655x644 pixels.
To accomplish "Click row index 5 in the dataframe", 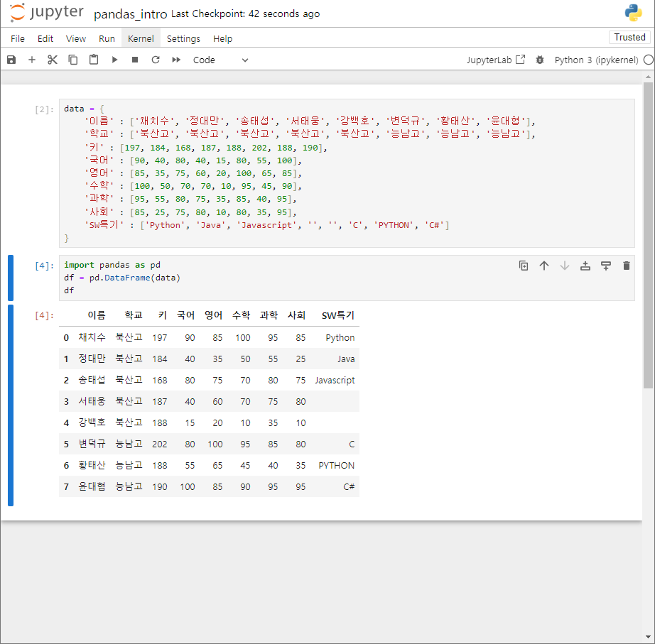I will pos(66,444).
